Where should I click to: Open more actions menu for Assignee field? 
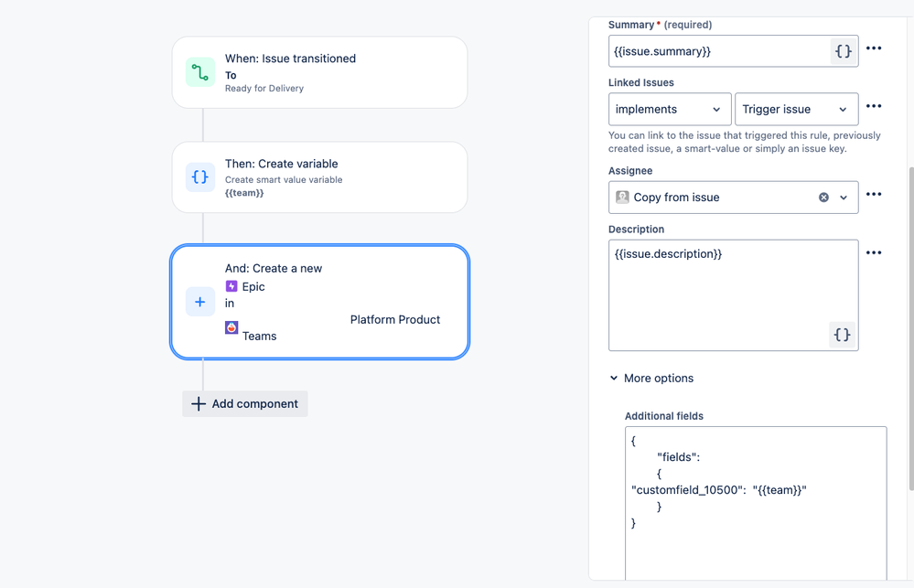click(x=873, y=194)
